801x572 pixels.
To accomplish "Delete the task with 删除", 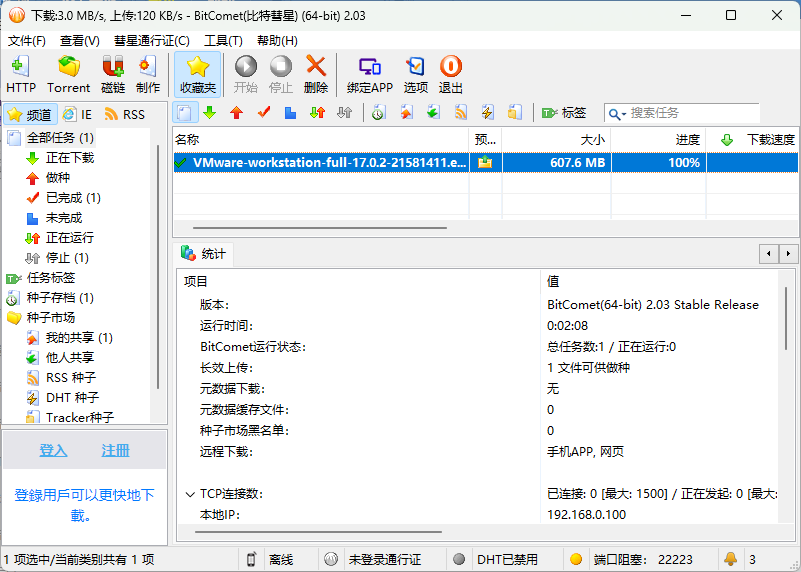I will pyautogui.click(x=316, y=74).
